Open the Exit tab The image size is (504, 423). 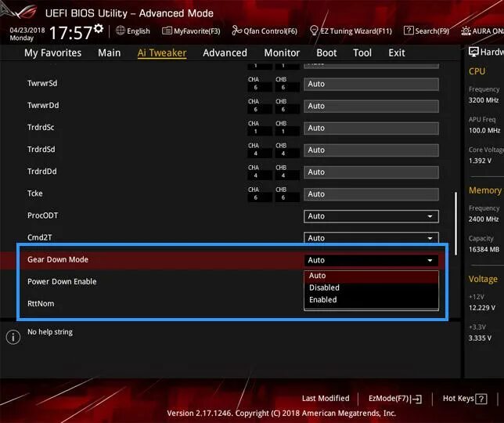point(397,52)
